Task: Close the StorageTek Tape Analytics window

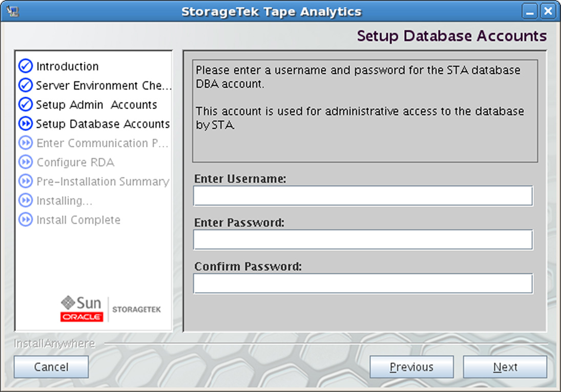Action: [548, 11]
